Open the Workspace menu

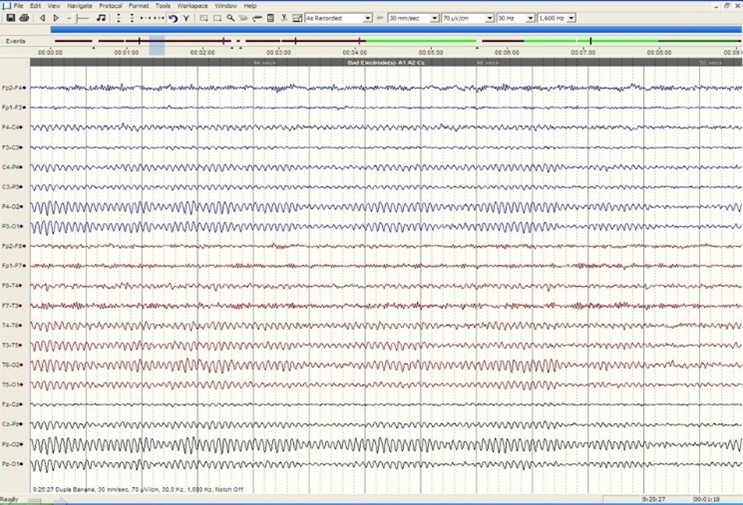coord(192,6)
